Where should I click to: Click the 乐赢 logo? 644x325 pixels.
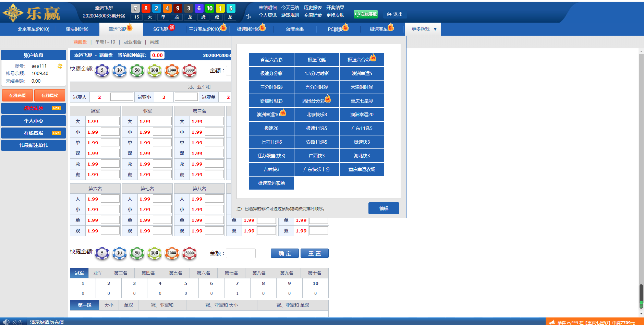32,13
